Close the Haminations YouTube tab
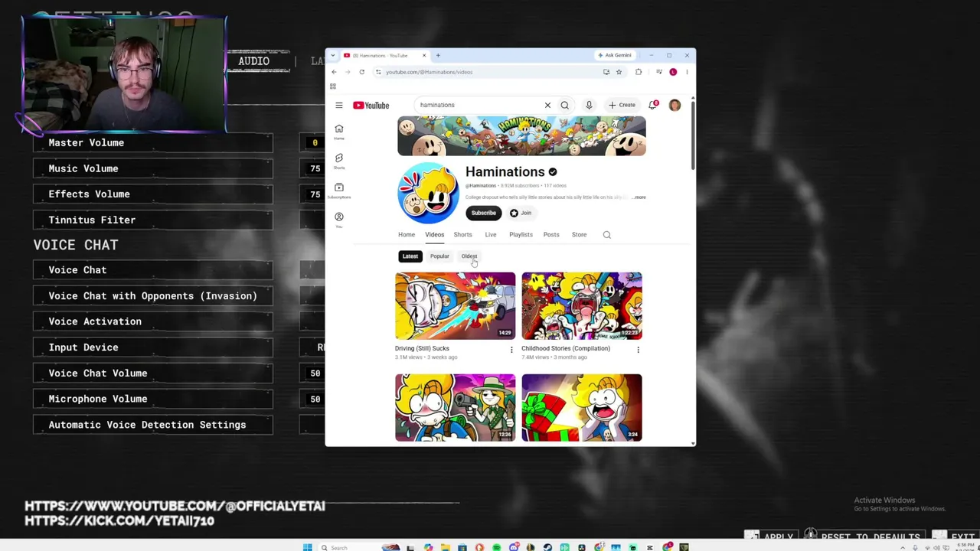 424,55
